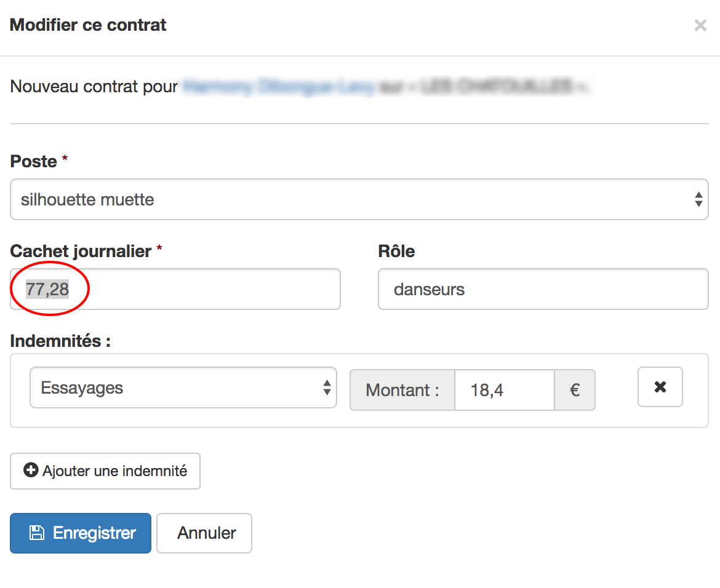Click into the Rôle field containing danseurs
This screenshot has height=588, width=720.
(543, 289)
